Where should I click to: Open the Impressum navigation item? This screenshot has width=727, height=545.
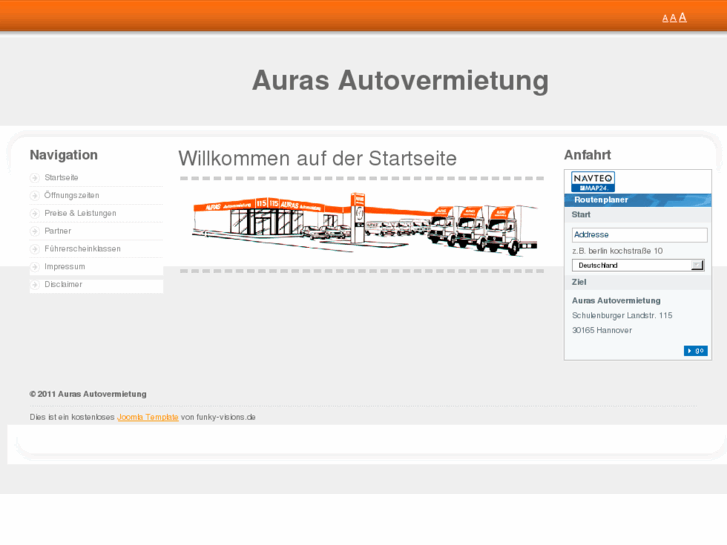coord(65,267)
